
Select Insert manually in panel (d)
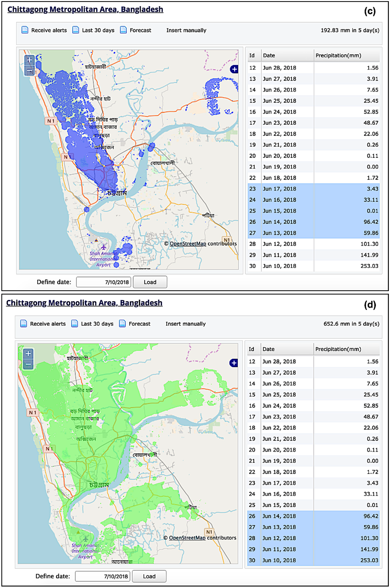coord(186,324)
